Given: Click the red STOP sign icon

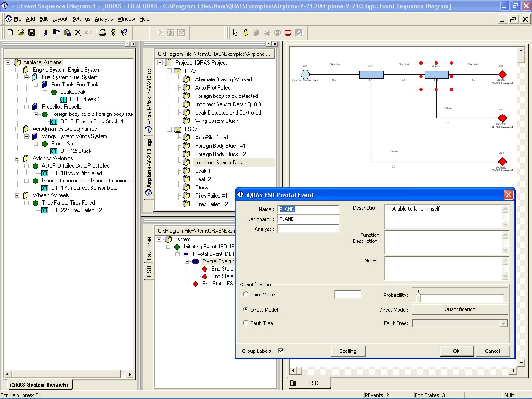Looking at the screenshot, I should pos(288,32).
